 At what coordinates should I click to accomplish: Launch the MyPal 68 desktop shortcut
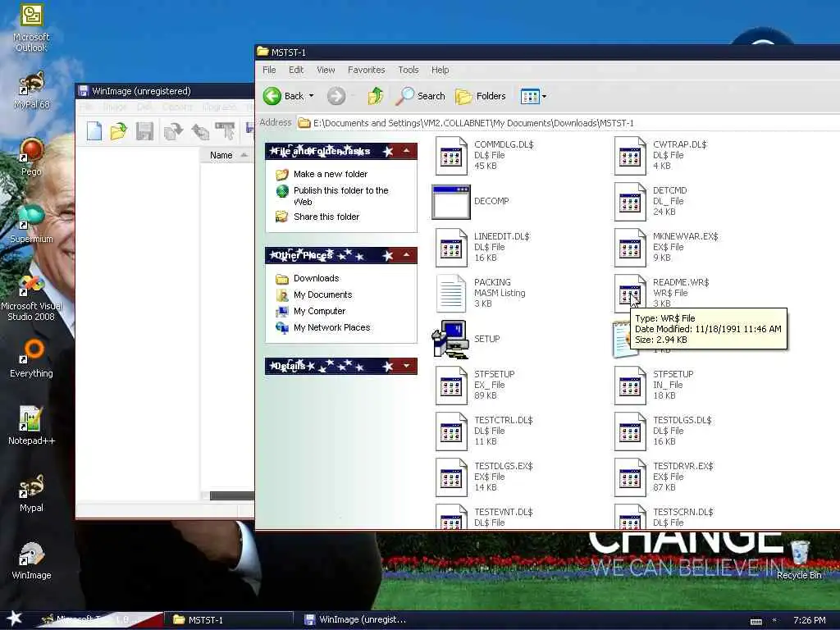(31, 90)
